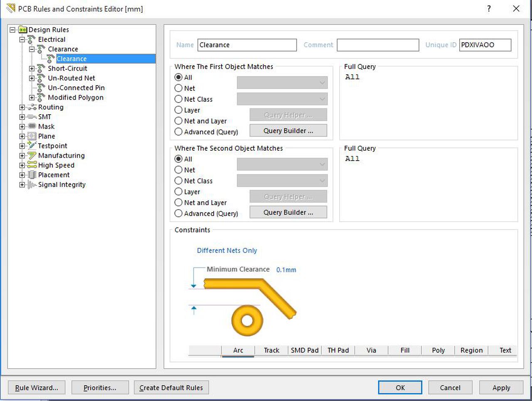Click Create Default Rules button
532x401 pixels.
tap(171, 388)
